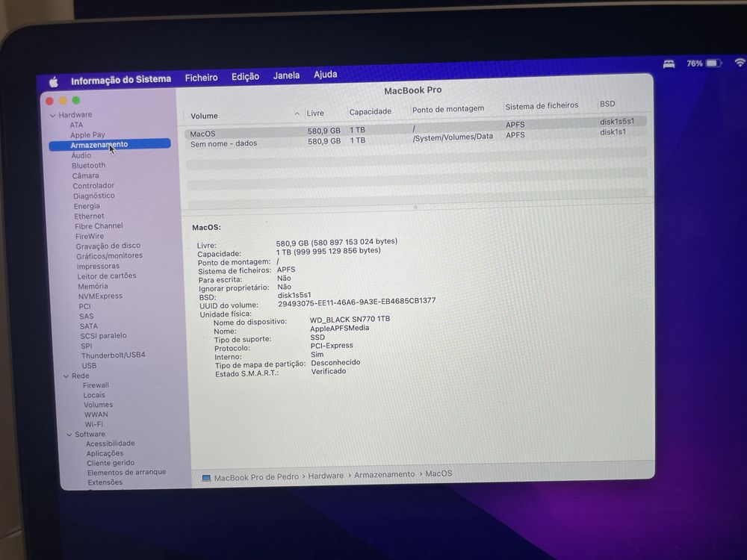Select Armazenamento in the sidebar

pyautogui.click(x=110, y=144)
